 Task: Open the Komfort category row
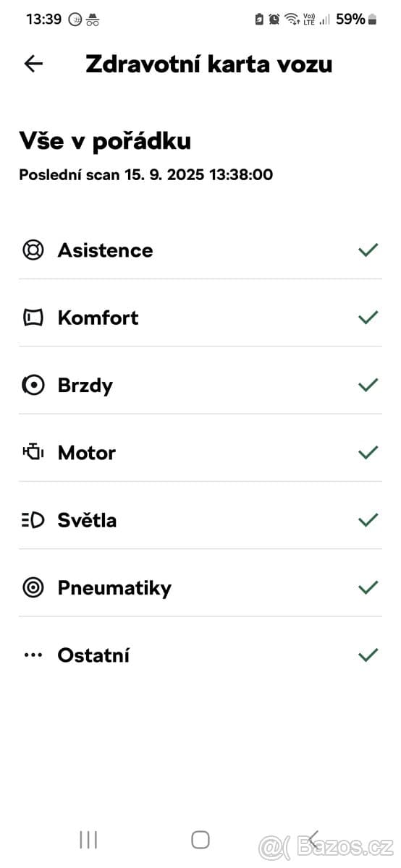pos(200,318)
